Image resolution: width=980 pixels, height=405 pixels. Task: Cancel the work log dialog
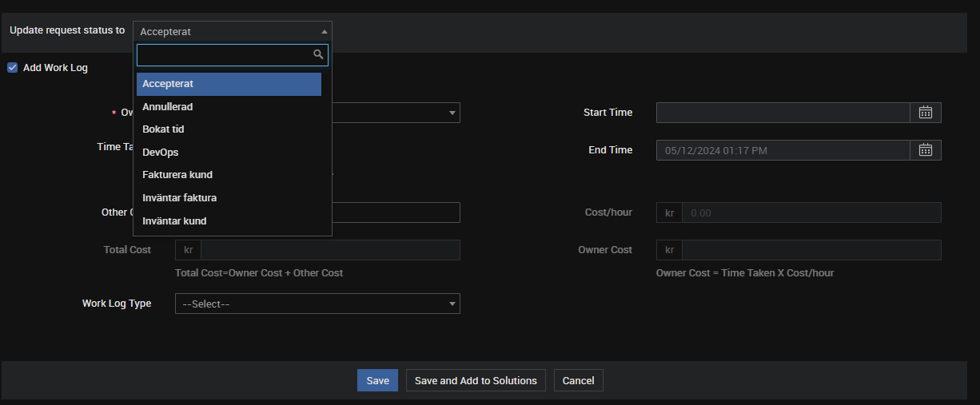(x=578, y=380)
